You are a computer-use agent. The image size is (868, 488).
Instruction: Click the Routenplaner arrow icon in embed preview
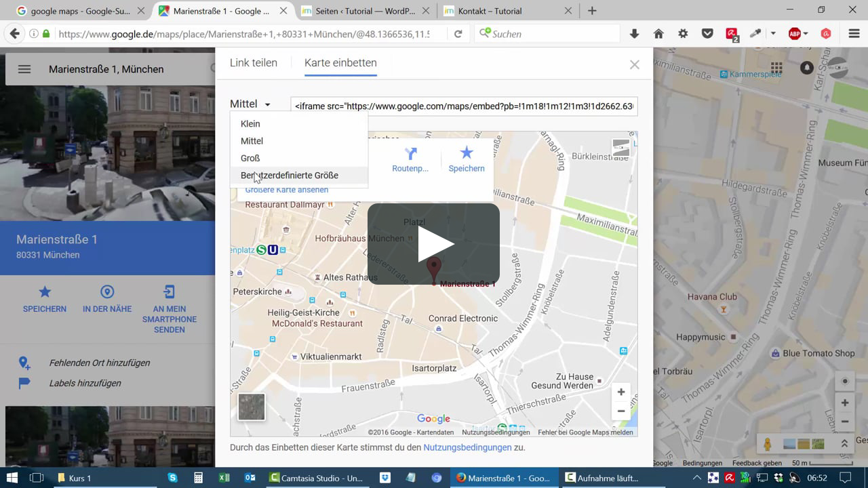click(410, 153)
